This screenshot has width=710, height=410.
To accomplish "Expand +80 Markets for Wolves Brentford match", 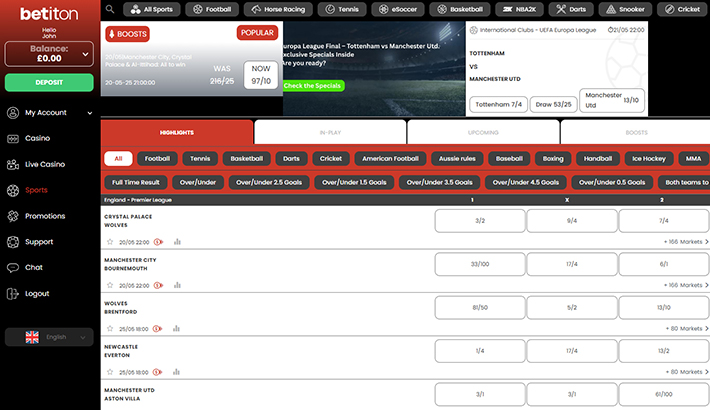I will click(x=687, y=329).
